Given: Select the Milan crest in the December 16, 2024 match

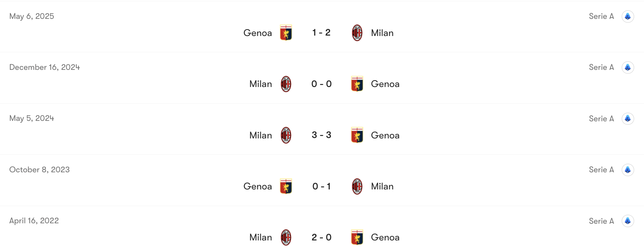Looking at the screenshot, I should 286,84.
